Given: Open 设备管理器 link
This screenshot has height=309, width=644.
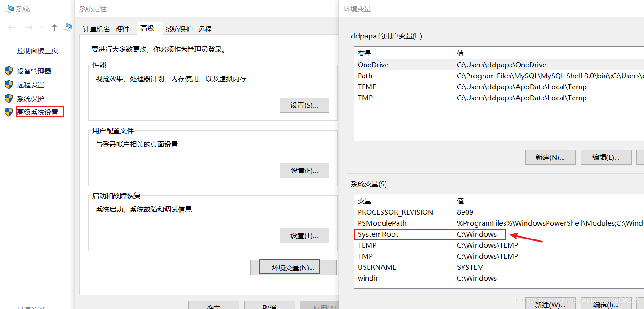Looking at the screenshot, I should pyautogui.click(x=34, y=71).
